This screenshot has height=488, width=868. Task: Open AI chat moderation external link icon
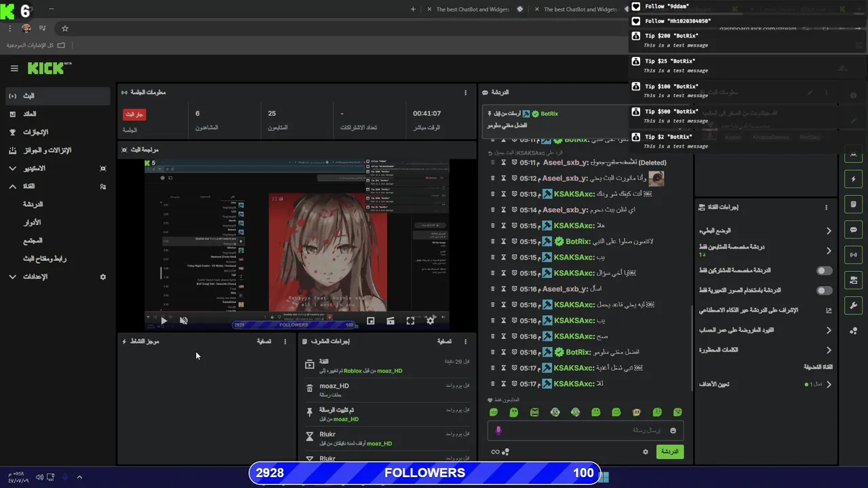pyautogui.click(x=829, y=310)
